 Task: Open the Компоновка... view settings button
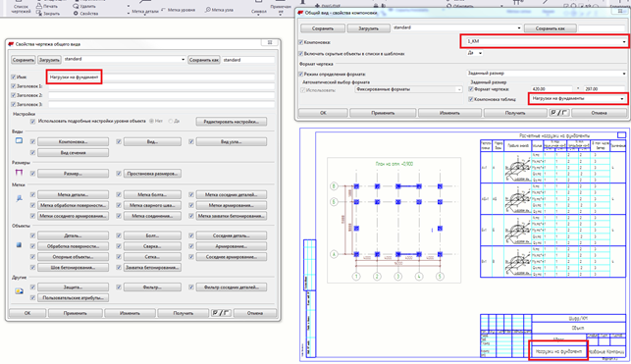click(x=73, y=141)
